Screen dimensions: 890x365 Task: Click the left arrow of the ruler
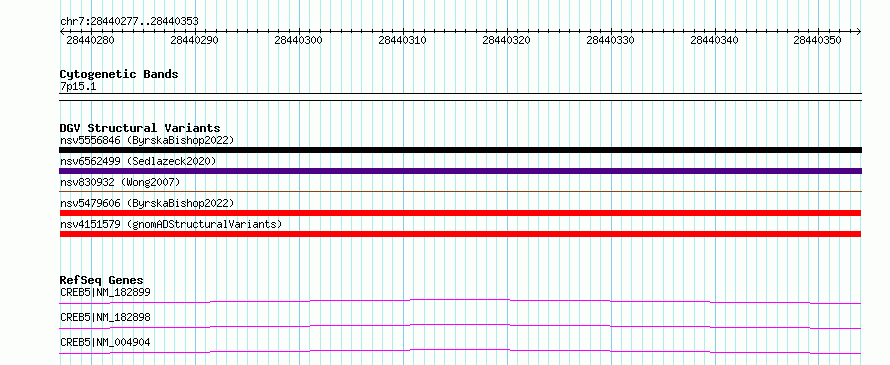[62, 31]
